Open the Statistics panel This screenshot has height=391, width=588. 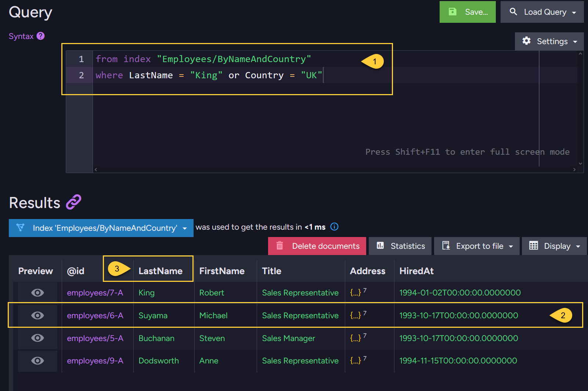coord(400,246)
